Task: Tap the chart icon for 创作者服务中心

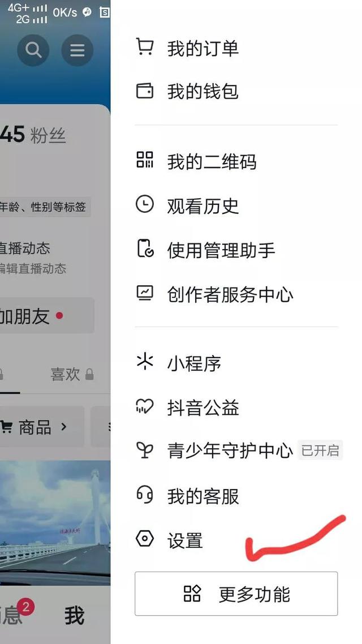Action: (144, 293)
